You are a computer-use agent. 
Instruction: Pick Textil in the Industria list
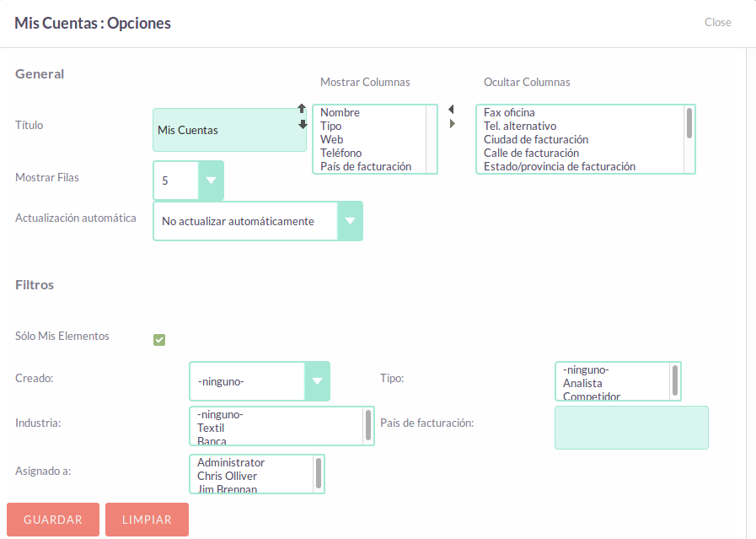(211, 429)
